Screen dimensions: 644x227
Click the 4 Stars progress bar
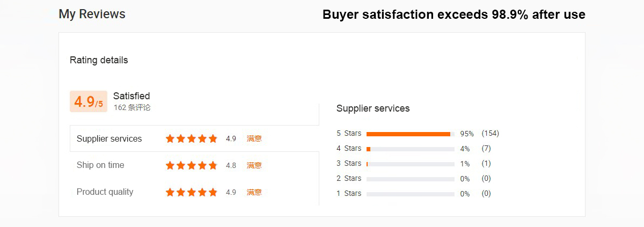[410, 149]
